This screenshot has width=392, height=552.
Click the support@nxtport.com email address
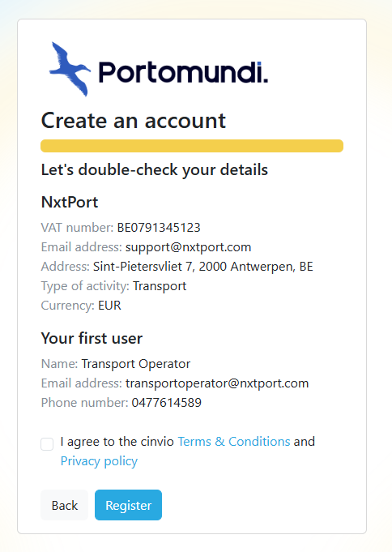click(188, 247)
